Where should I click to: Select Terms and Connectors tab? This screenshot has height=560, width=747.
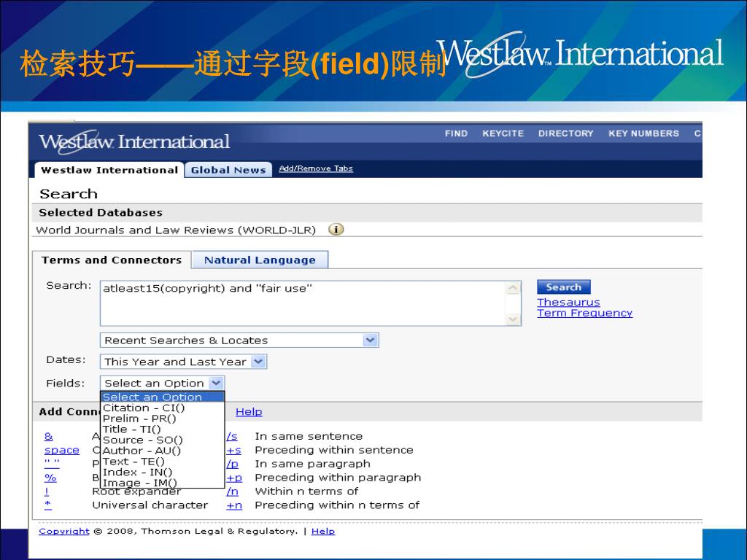pyautogui.click(x=112, y=260)
